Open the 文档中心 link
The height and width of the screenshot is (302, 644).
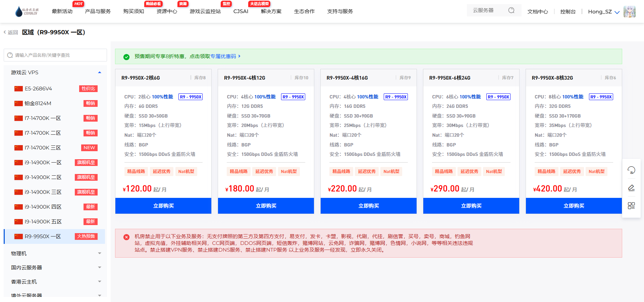[538, 12]
